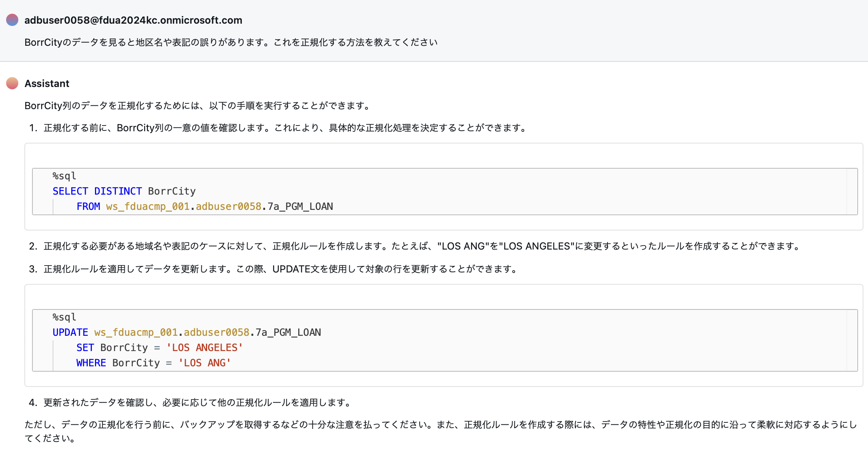Click the 7a_PGM_LOAN table name in UPDATE statement
Viewport: 868px width, 464px height.
coord(288,332)
